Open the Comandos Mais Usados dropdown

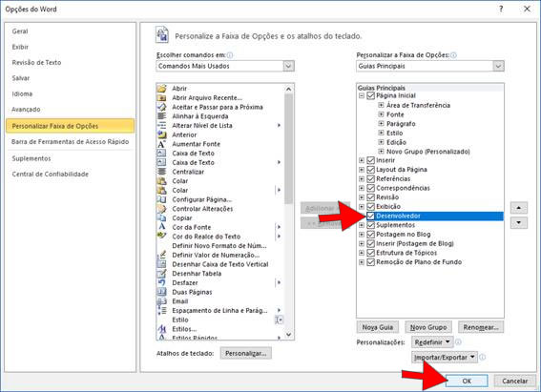288,66
